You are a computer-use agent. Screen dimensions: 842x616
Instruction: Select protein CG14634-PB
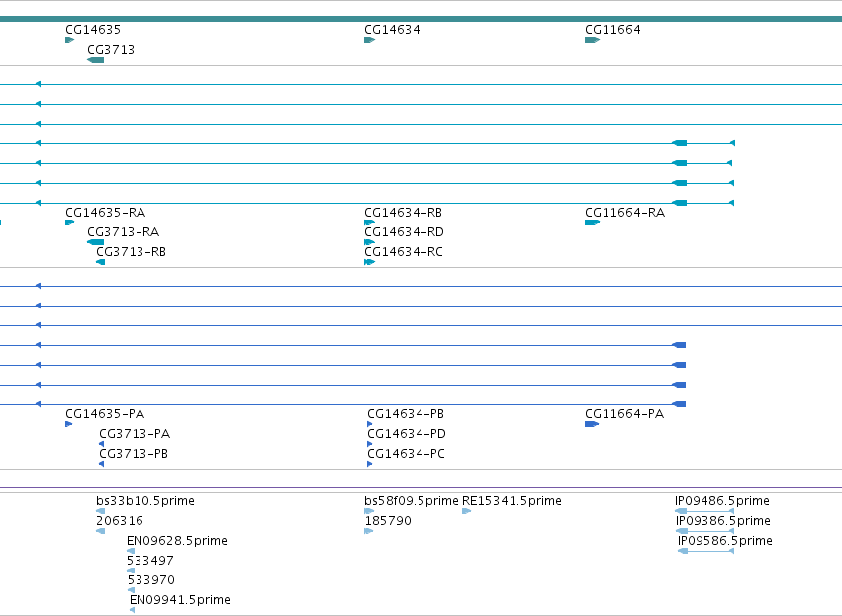point(406,414)
